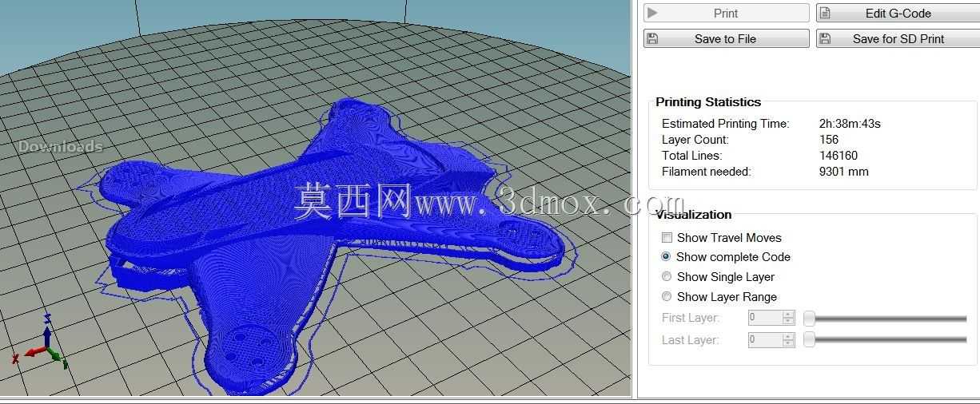
Task: Select Show complete Code radio option
Action: pyautogui.click(x=667, y=257)
